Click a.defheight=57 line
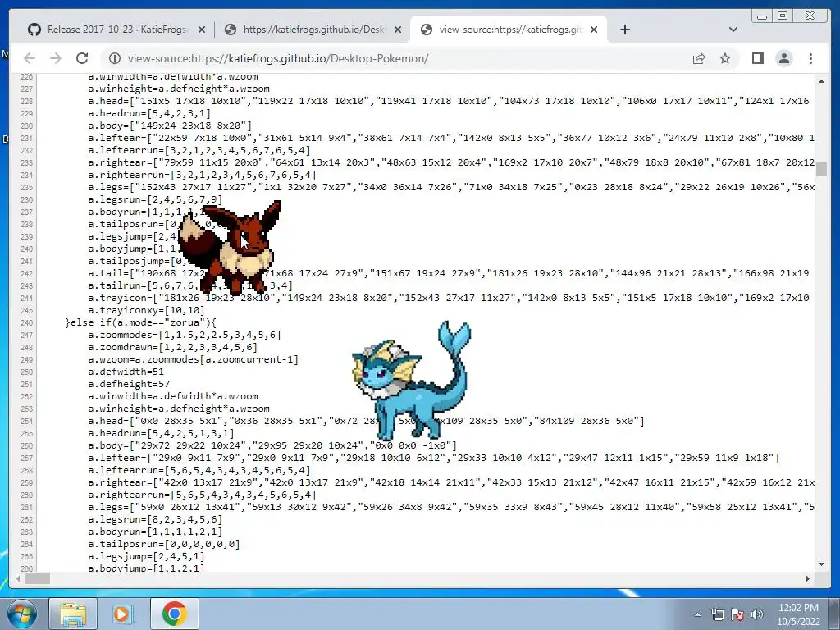 pos(129,384)
